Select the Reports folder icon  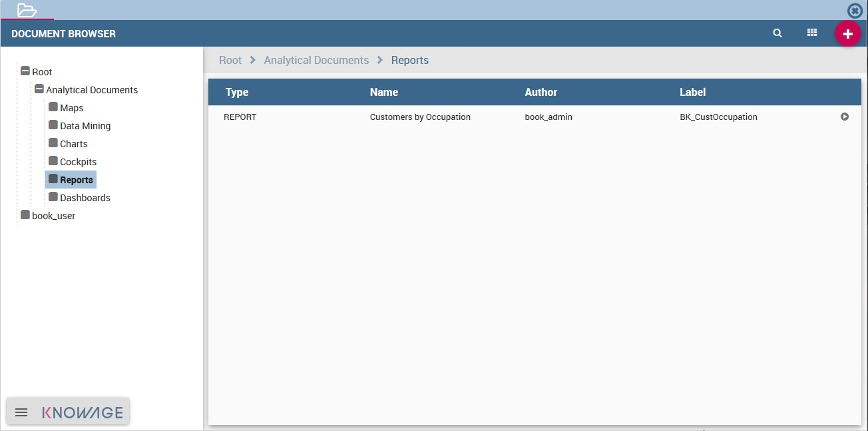click(53, 179)
